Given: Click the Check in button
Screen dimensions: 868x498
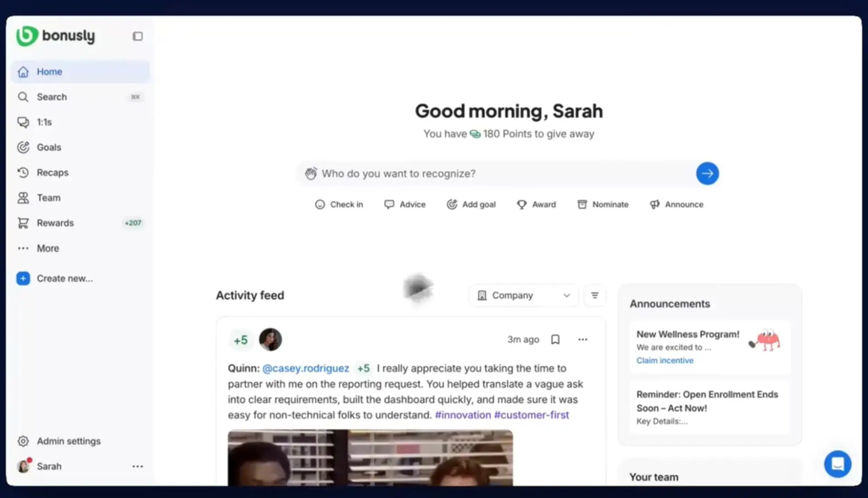Looking at the screenshot, I should pyautogui.click(x=339, y=204).
